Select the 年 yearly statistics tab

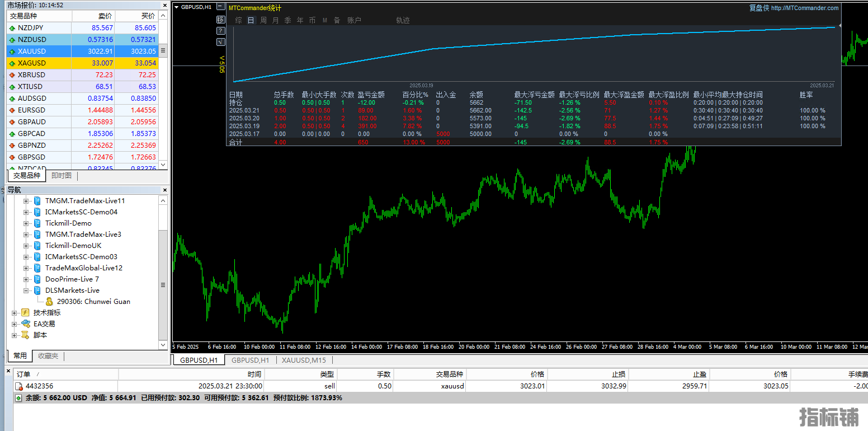point(300,20)
